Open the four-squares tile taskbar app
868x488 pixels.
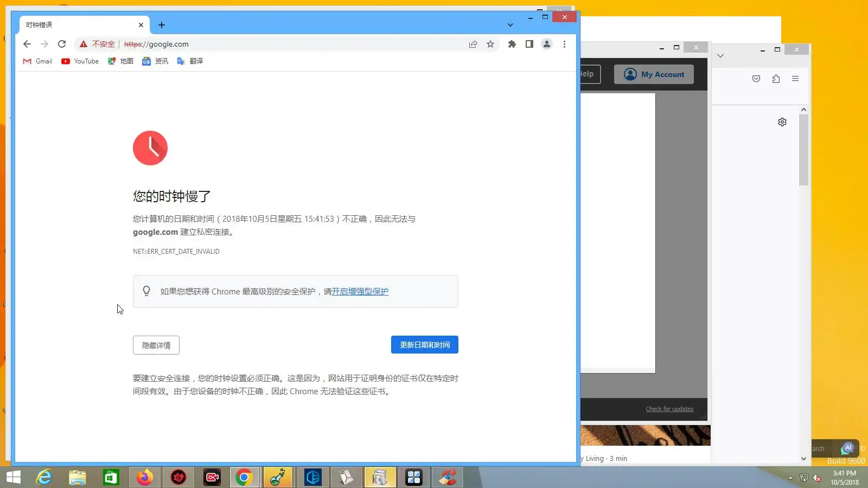[414, 477]
